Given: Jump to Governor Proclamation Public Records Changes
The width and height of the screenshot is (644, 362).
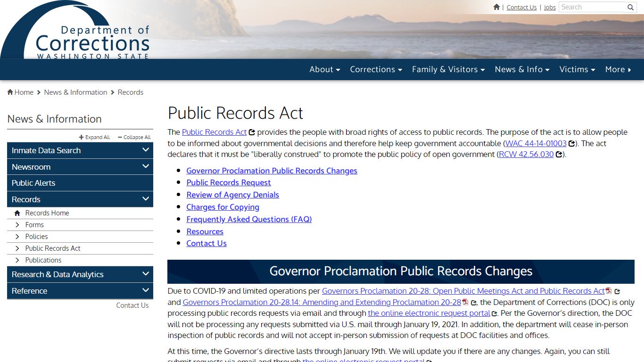Looking at the screenshot, I should pyautogui.click(x=272, y=171).
